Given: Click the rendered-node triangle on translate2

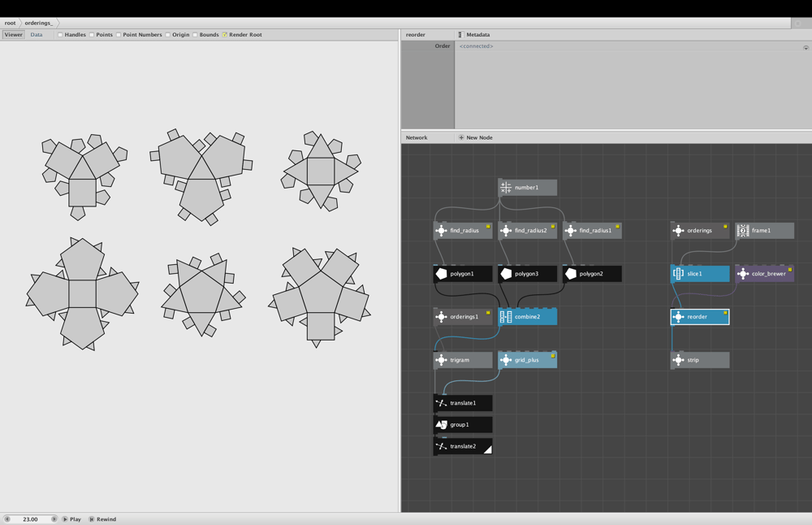Looking at the screenshot, I should [488, 450].
